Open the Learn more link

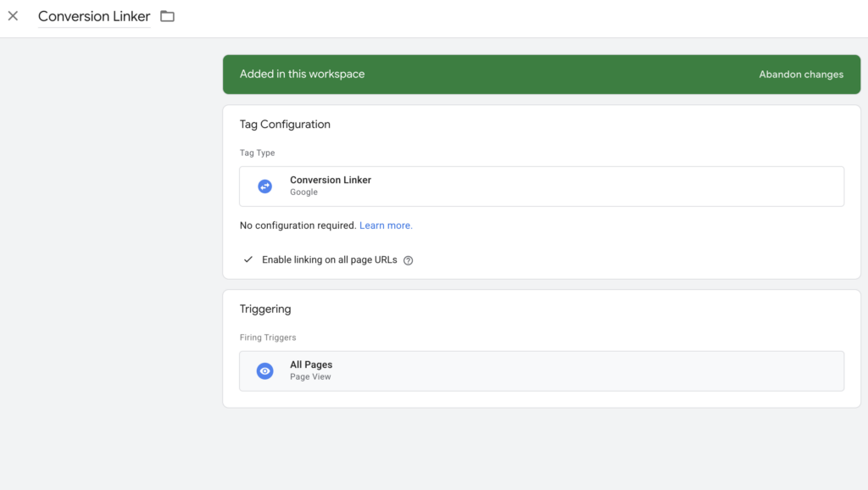tap(386, 225)
